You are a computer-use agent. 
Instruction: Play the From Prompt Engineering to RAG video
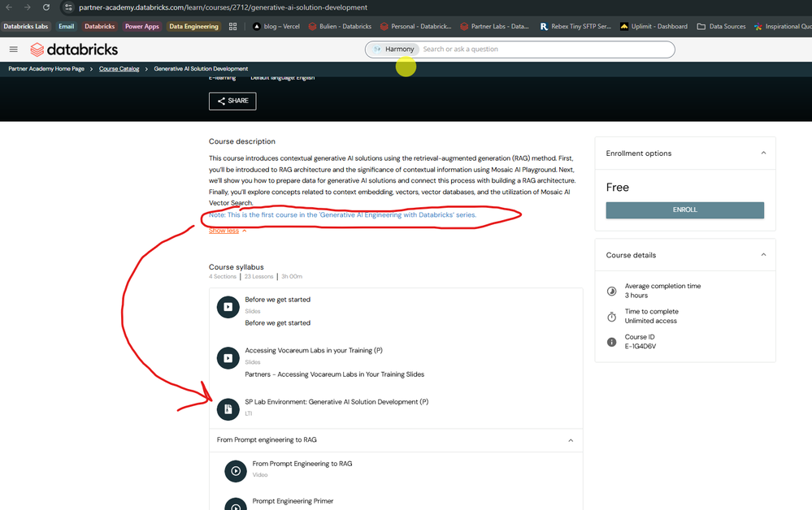pos(236,471)
